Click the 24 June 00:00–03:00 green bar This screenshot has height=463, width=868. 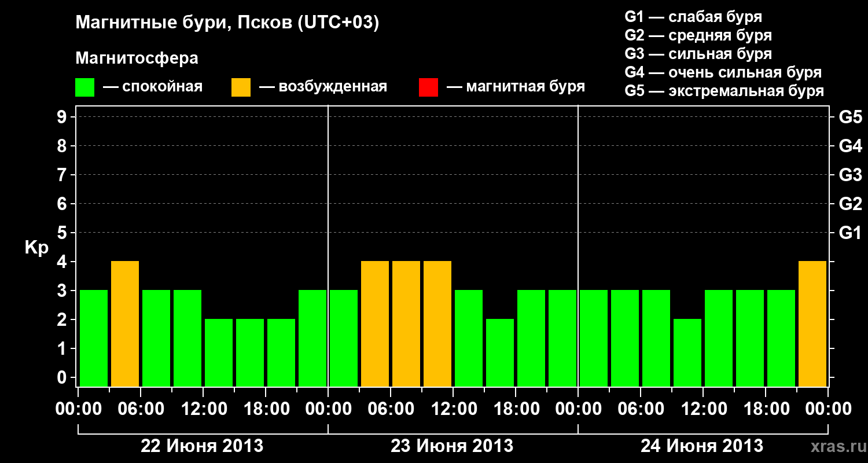594,338
